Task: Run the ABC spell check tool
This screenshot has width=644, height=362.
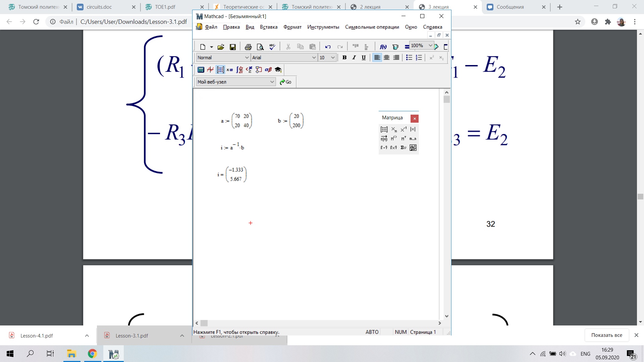Action: 272,47
